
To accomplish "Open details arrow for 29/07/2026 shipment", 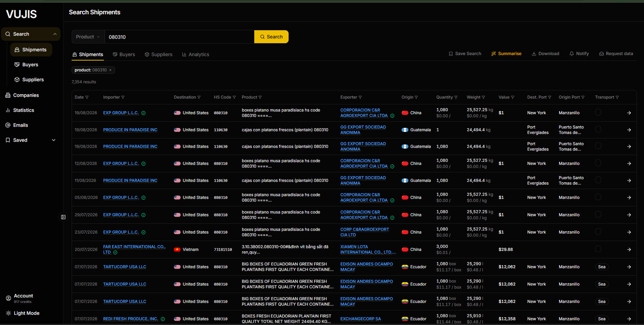I will coord(629,215).
